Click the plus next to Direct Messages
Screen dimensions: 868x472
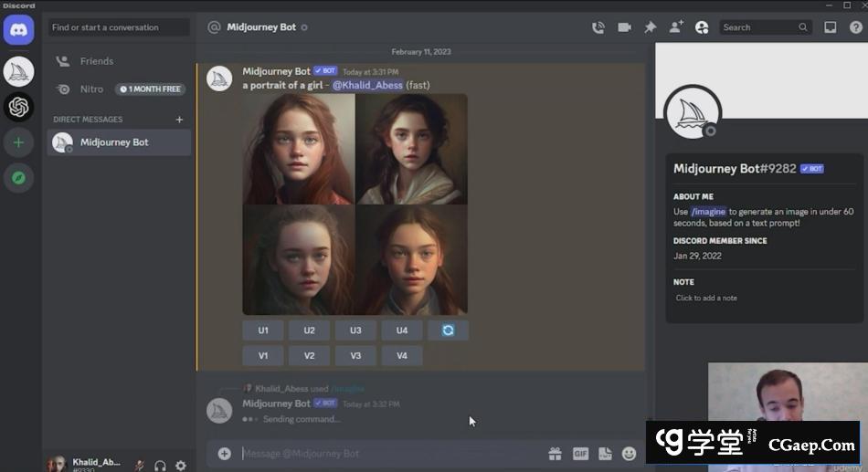[179, 120]
